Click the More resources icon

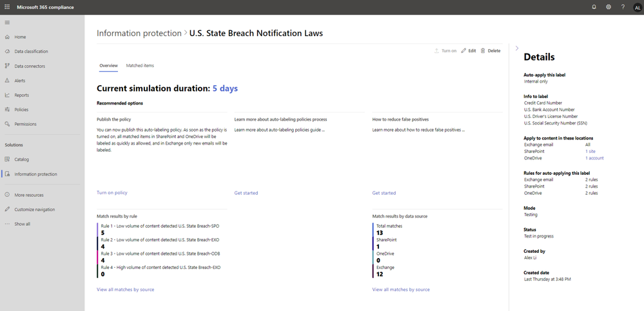pyautogui.click(x=7, y=195)
